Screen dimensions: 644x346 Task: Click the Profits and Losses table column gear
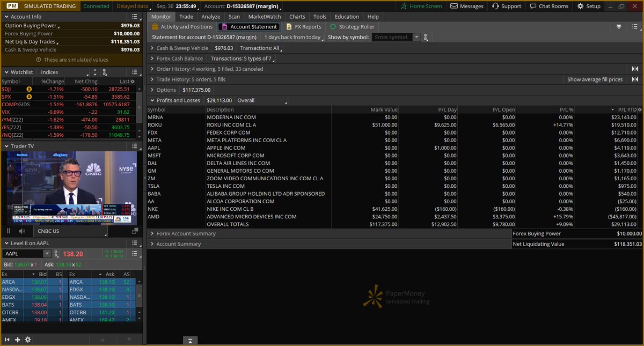pyautogui.click(x=640, y=109)
